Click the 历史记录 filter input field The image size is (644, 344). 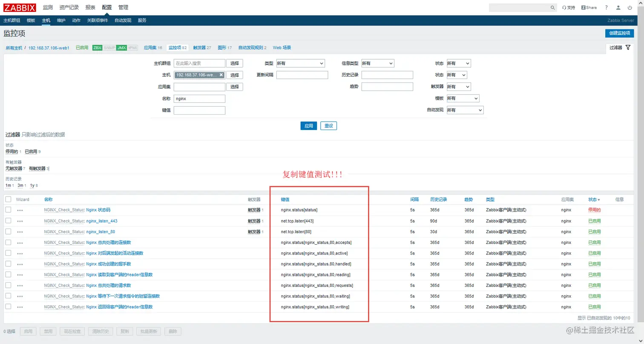click(387, 75)
